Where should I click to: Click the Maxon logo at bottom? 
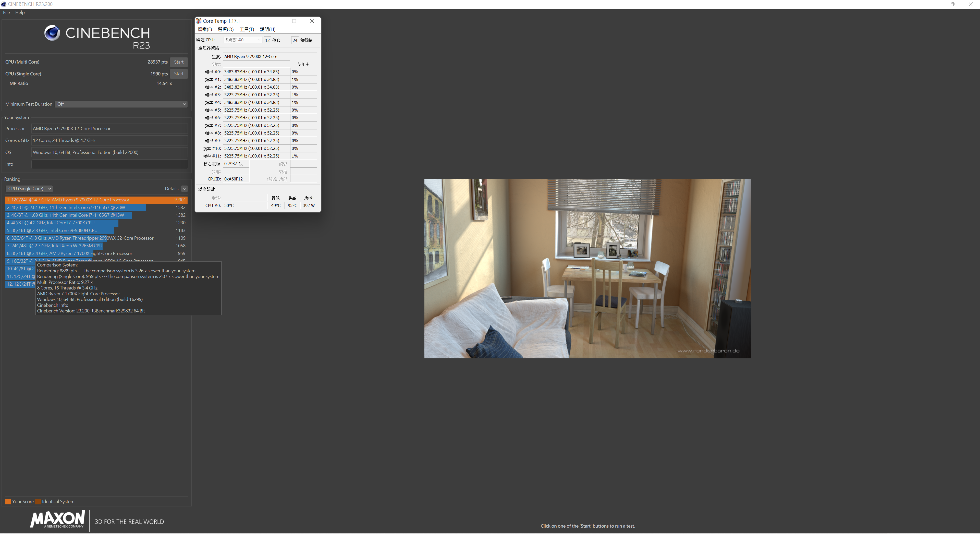click(57, 519)
